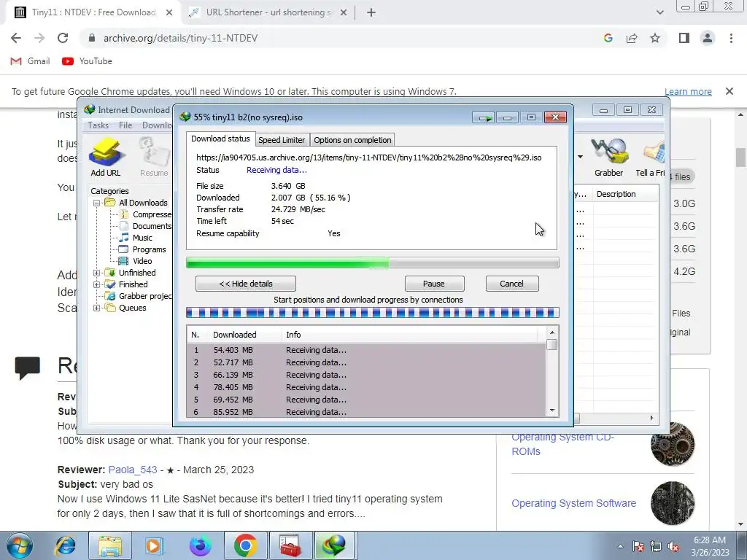
Task: Click the Description column header
Action: click(x=616, y=194)
